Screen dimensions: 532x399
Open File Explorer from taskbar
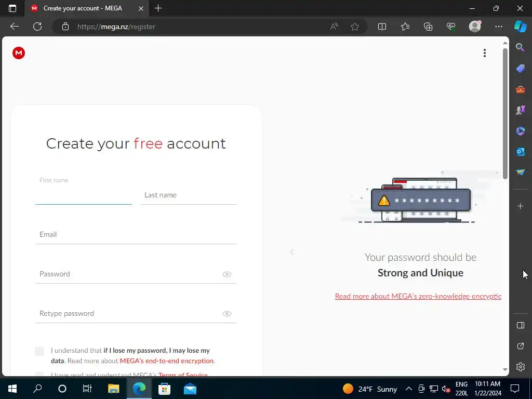click(114, 389)
